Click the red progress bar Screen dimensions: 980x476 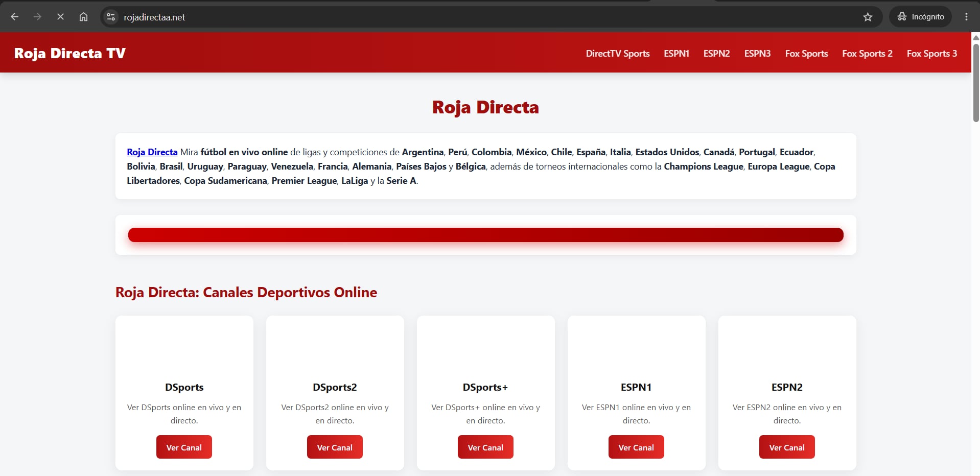(485, 235)
